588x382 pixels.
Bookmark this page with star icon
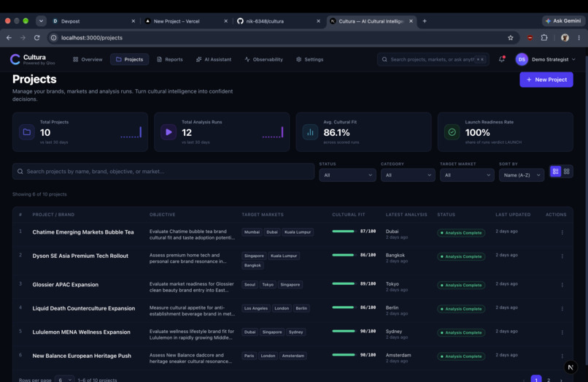(511, 37)
